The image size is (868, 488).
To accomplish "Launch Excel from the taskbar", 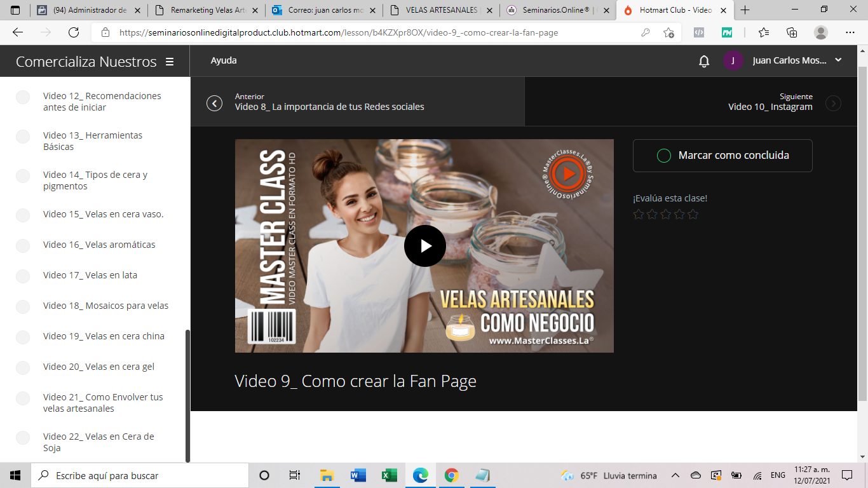I will pos(389,475).
